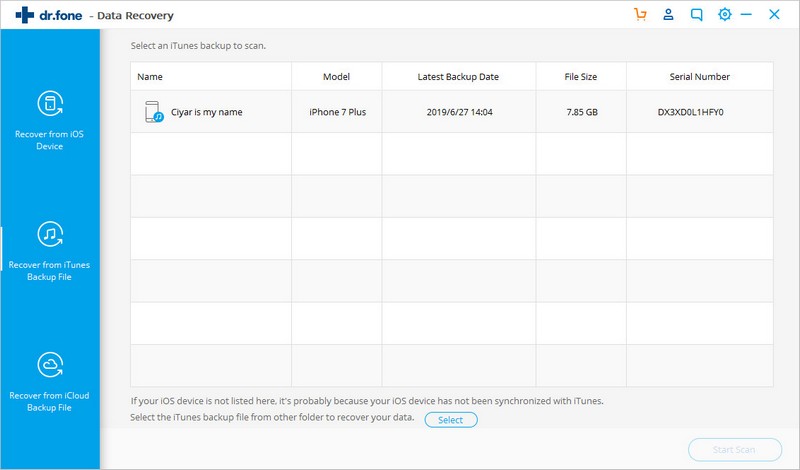The height and width of the screenshot is (470, 800).
Task: Open the user account icon
Action: tap(668, 14)
